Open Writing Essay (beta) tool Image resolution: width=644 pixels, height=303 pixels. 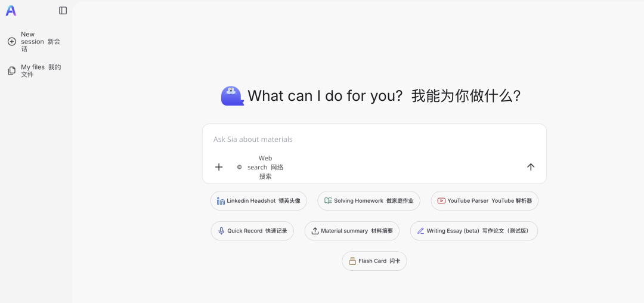click(473, 231)
